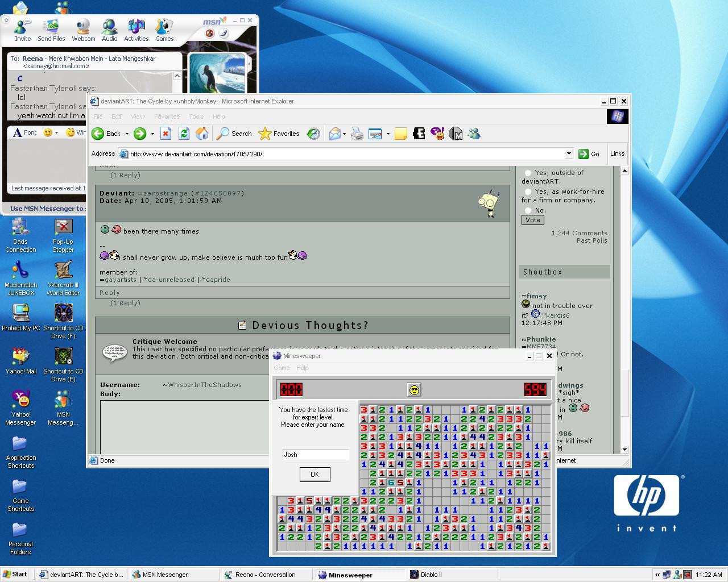This screenshot has width=728, height=582.
Task: Click the block contact icon in MSN window
Action: [209, 34]
